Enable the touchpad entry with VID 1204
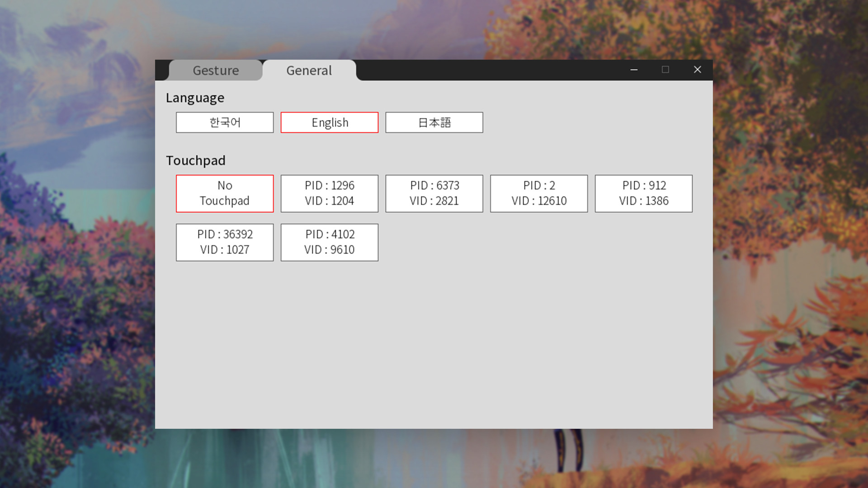This screenshot has height=488, width=868. 329,193
